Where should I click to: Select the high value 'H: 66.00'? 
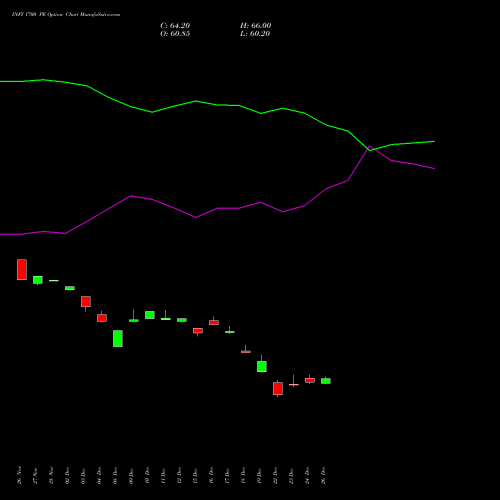pyautogui.click(x=256, y=26)
